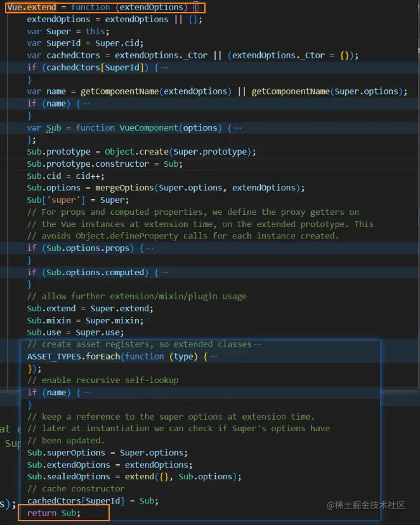Viewport: 420px width, 525px height.
Task: Unfold the 'ASSET_TYPES.forEach(function (type)' callback body
Action: click(x=213, y=356)
